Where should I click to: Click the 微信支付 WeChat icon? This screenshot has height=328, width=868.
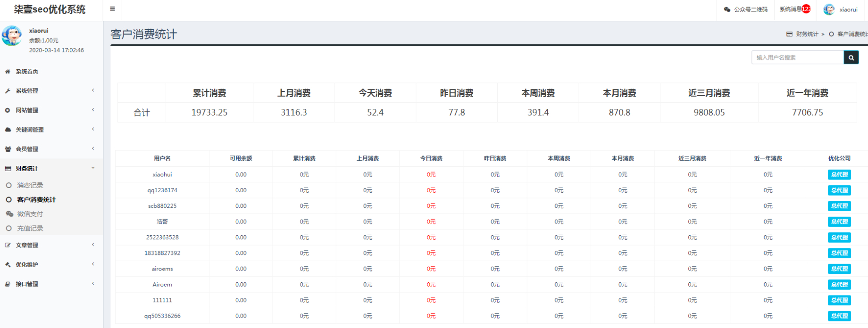(9, 214)
